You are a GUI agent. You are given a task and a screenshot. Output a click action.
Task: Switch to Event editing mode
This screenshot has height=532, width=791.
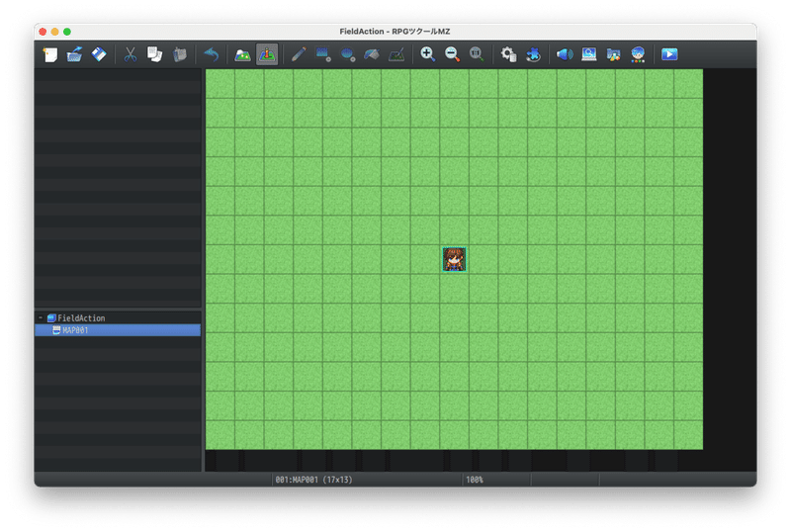(x=267, y=54)
